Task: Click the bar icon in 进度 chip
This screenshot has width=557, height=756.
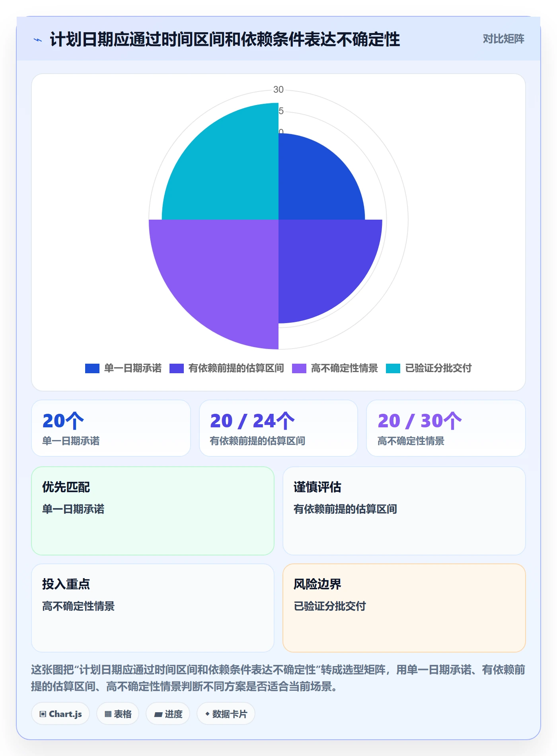Action: click(158, 715)
